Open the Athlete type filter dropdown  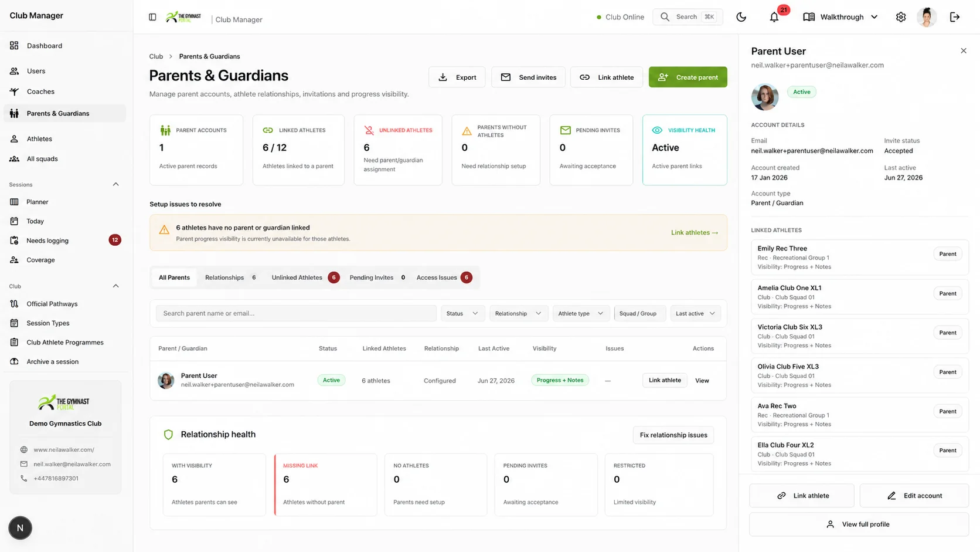pyautogui.click(x=581, y=313)
